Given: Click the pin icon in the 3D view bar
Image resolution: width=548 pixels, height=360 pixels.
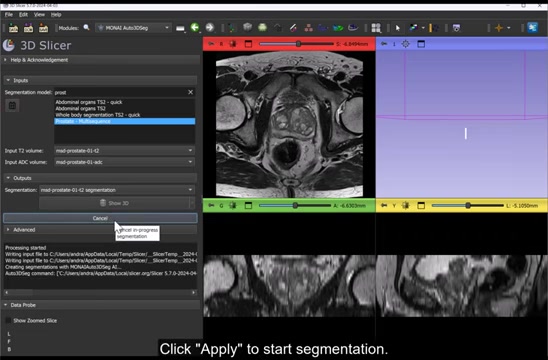Looking at the screenshot, I should click(384, 44).
